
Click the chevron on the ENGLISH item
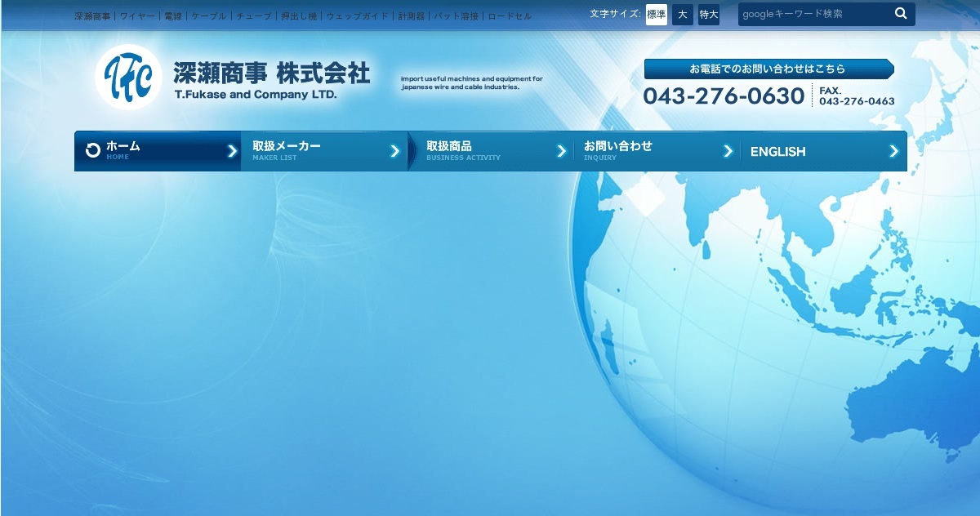894,151
